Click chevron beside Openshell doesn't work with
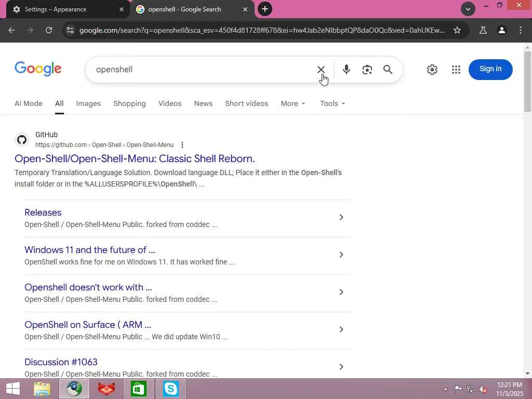 [x=341, y=292]
